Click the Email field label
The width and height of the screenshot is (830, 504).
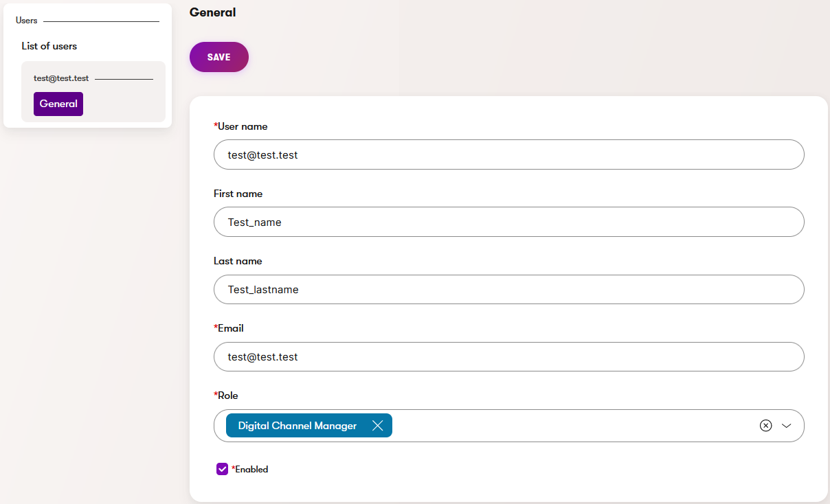click(231, 328)
